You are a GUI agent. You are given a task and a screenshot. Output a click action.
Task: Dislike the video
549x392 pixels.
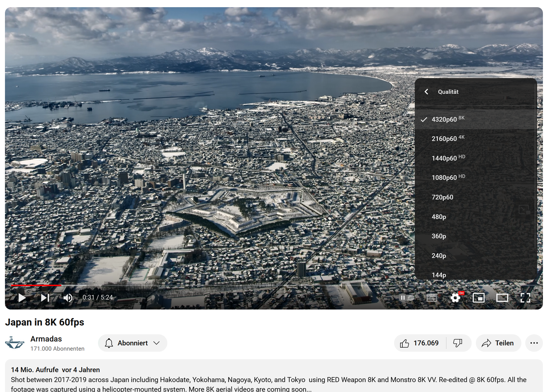pos(458,343)
